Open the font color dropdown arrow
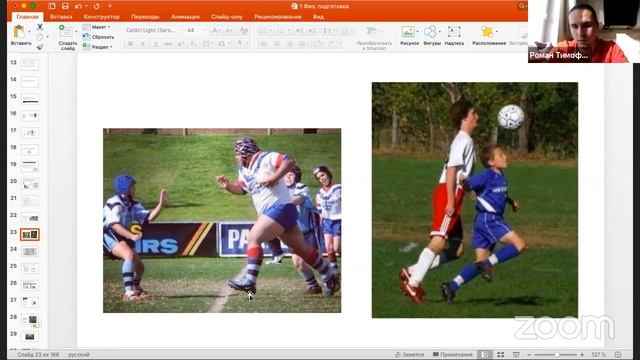Viewport: 640px width, 360px height. tap(247, 43)
